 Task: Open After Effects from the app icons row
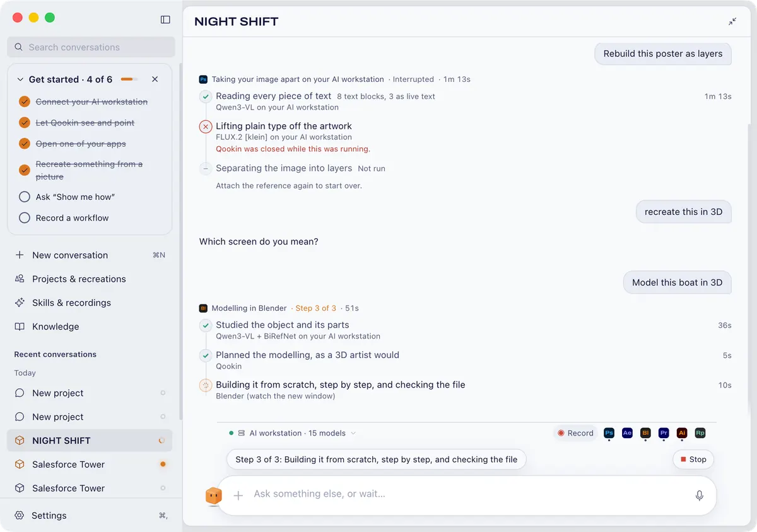click(627, 433)
